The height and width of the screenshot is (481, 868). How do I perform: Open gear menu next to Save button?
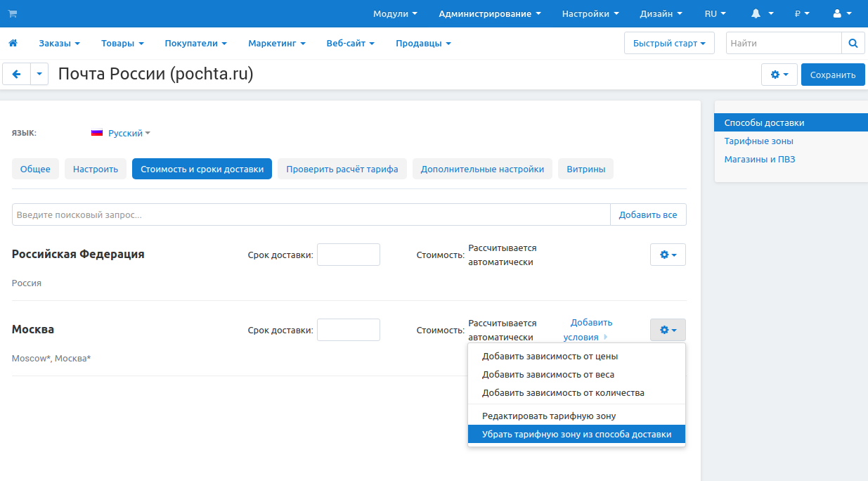click(x=779, y=75)
